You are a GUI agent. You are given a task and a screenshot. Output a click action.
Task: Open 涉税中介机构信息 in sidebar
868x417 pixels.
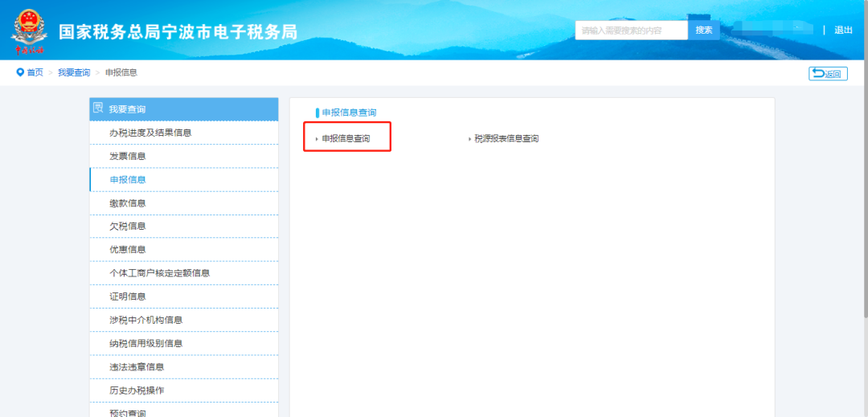[184, 320]
